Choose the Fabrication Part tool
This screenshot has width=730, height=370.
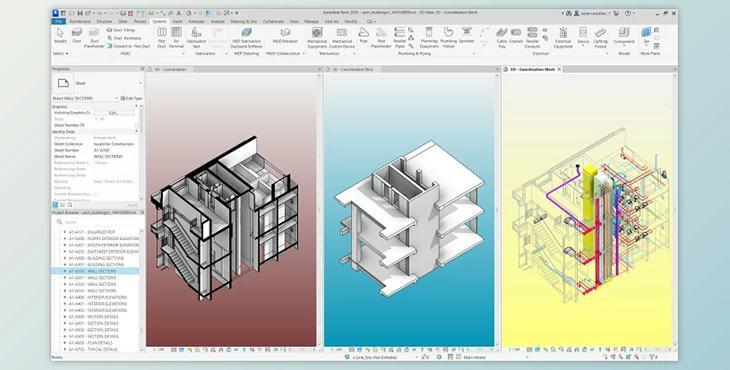(x=196, y=38)
